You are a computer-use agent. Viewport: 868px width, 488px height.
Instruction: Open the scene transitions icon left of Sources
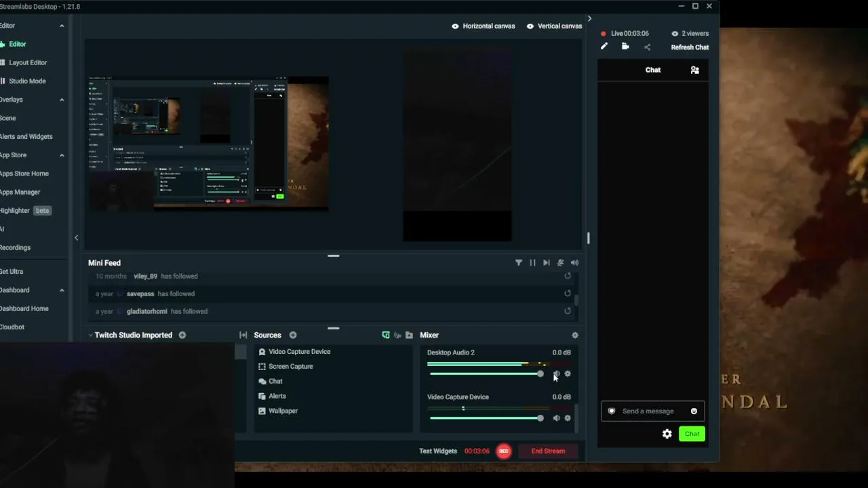click(243, 335)
